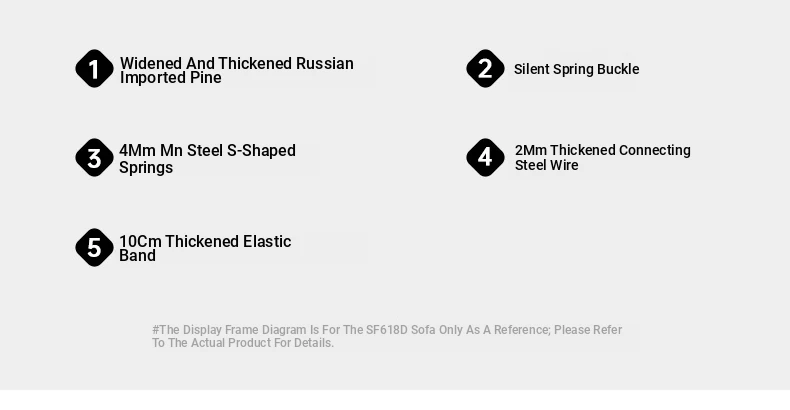The image size is (790, 410).
Task: Click the word Springs under feature three
Action: click(x=146, y=167)
